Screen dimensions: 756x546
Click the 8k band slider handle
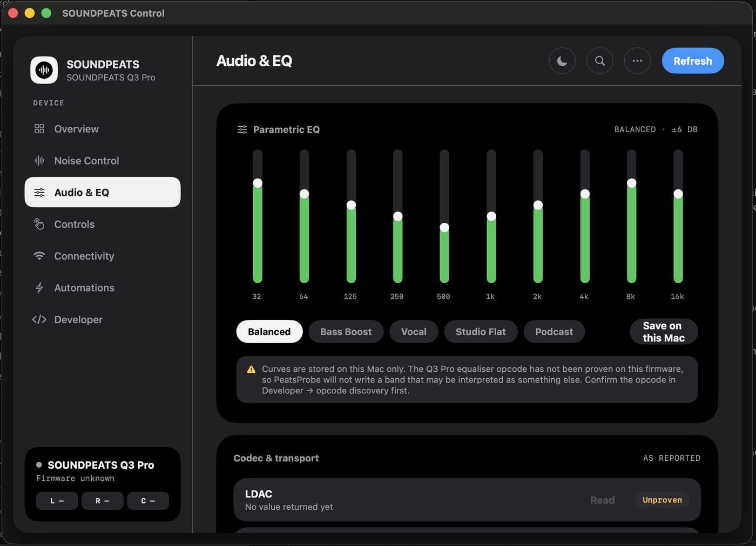pos(631,183)
